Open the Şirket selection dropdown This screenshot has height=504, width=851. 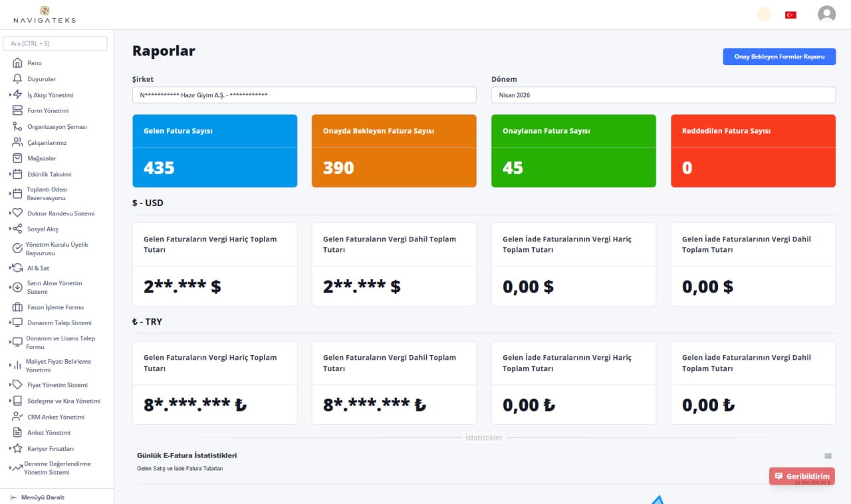(x=304, y=95)
